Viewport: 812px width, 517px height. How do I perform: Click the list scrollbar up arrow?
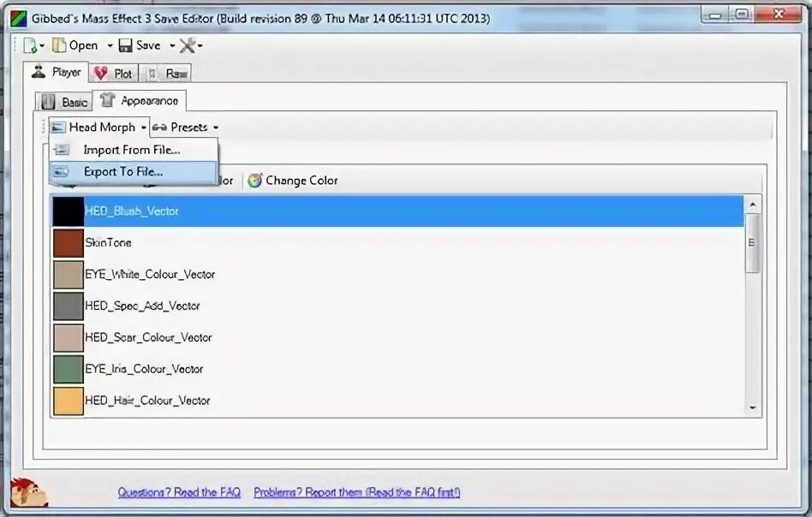(x=752, y=205)
